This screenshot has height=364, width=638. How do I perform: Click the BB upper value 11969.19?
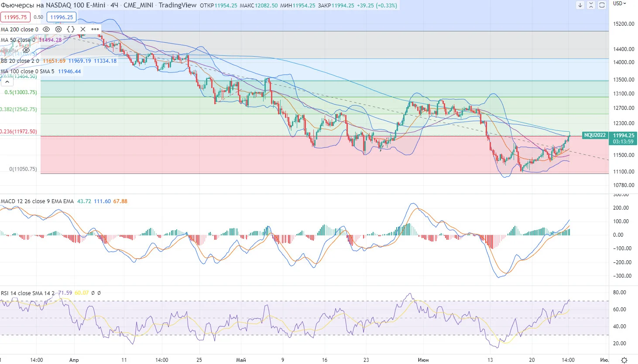pos(79,61)
